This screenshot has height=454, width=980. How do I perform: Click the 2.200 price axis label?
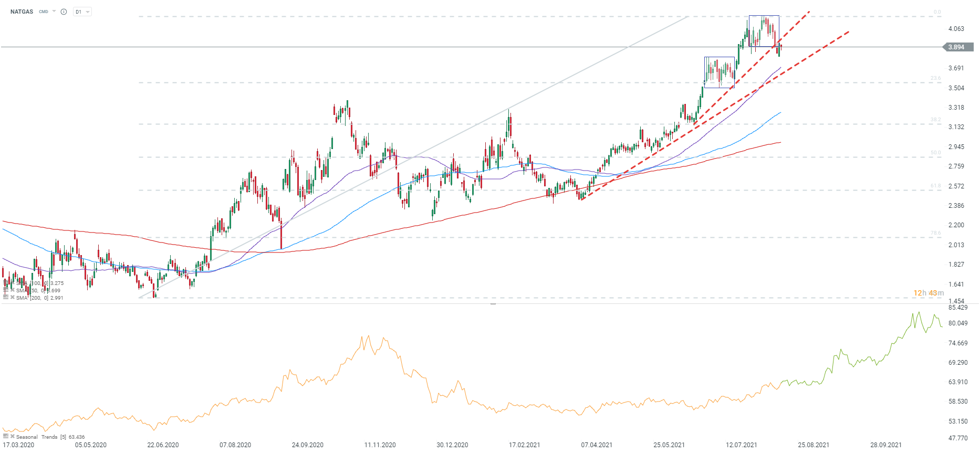(x=956, y=225)
